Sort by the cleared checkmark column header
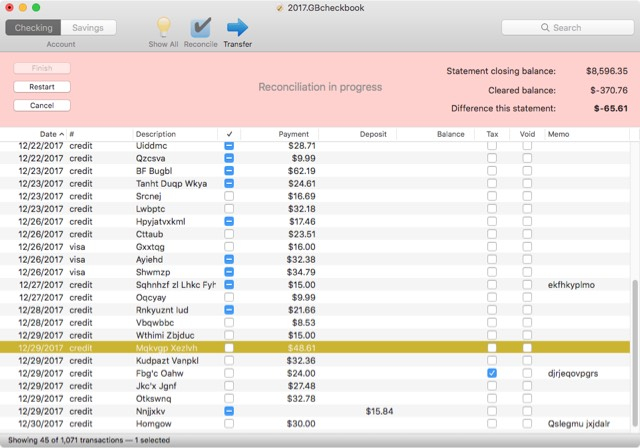Screen dimensions: 640x448 pyautogui.click(x=229, y=134)
